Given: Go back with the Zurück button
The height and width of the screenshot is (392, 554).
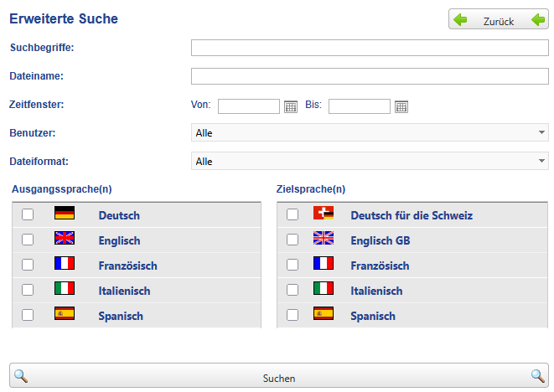Looking at the screenshot, I should 499,21.
